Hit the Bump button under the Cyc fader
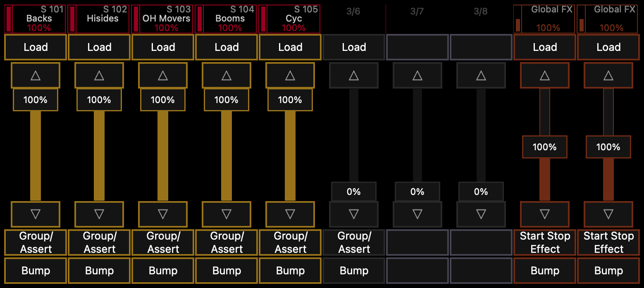Image resolution: width=644 pixels, height=288 pixels. [290, 270]
